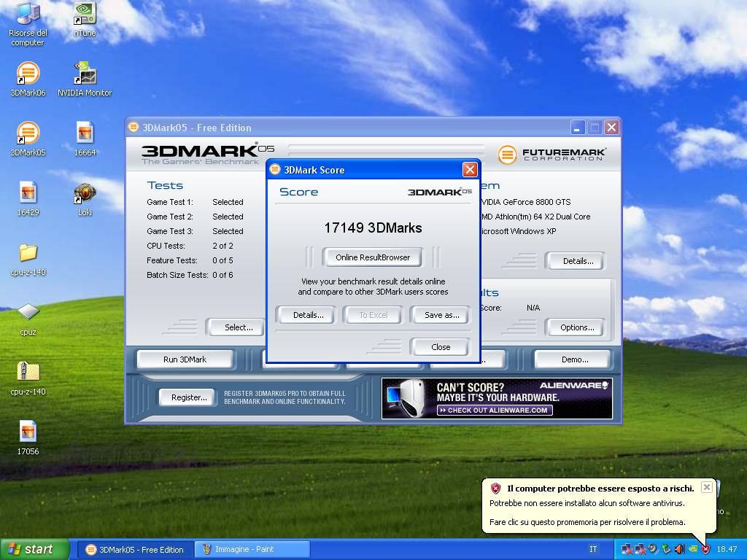Click Feature Tests 0 of 5 row

[x=190, y=260]
